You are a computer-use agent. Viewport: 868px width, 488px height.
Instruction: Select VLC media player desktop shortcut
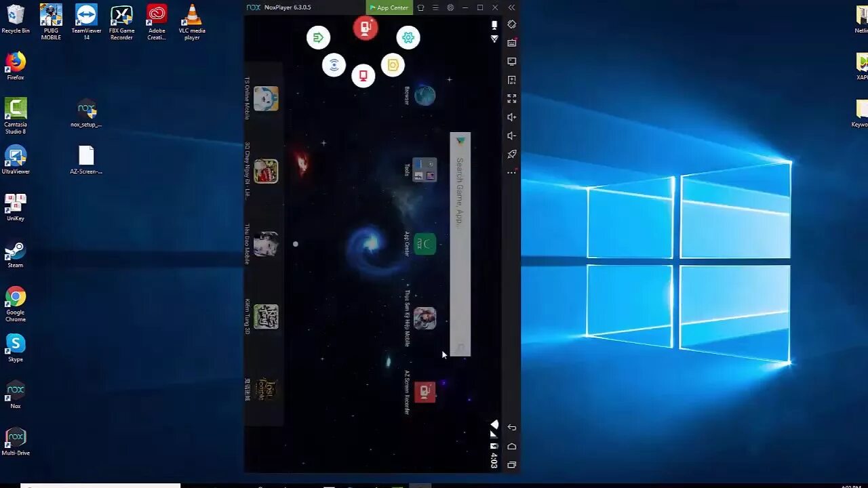[192, 21]
